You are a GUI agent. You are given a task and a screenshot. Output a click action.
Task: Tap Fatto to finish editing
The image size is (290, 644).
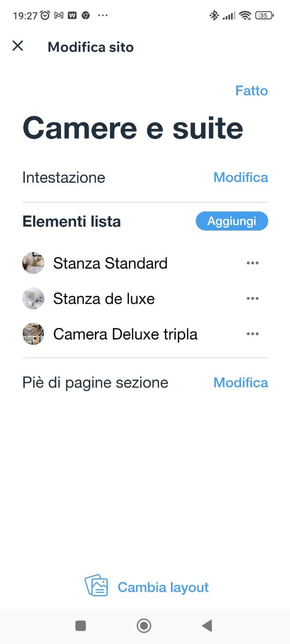pos(252,91)
